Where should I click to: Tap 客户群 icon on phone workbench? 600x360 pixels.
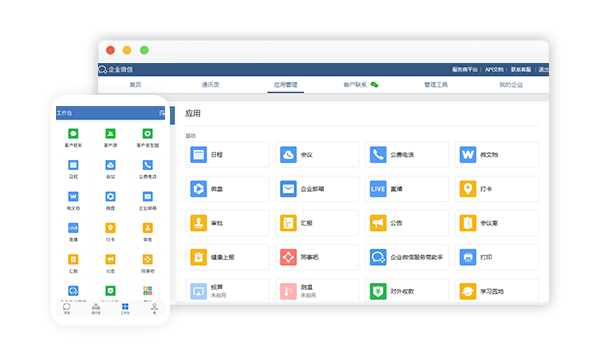[110, 134]
